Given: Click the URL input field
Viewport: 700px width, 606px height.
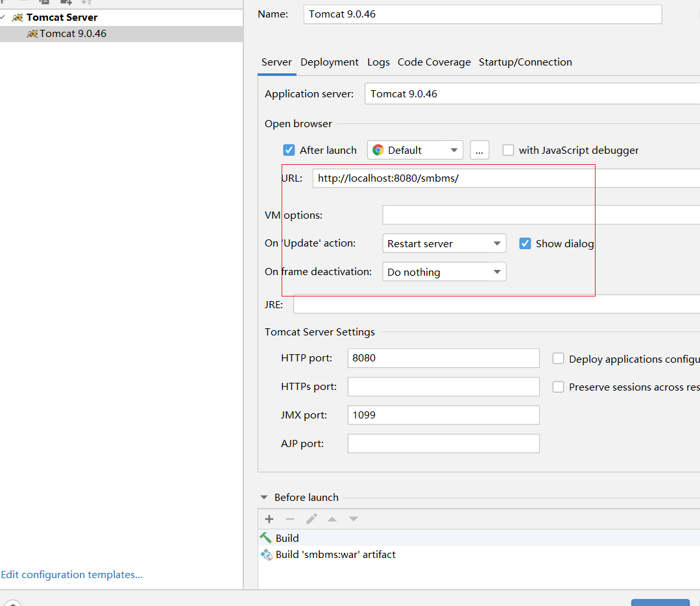Looking at the screenshot, I should pos(506,178).
